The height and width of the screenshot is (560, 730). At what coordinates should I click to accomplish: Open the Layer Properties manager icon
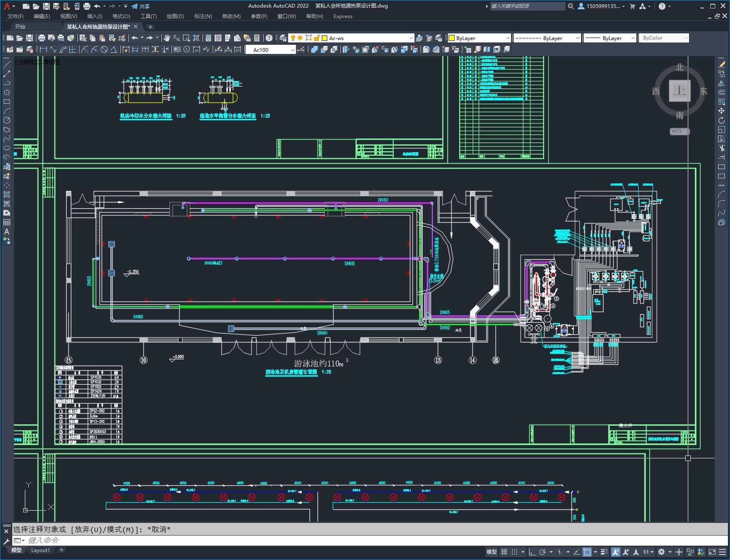coord(283,38)
